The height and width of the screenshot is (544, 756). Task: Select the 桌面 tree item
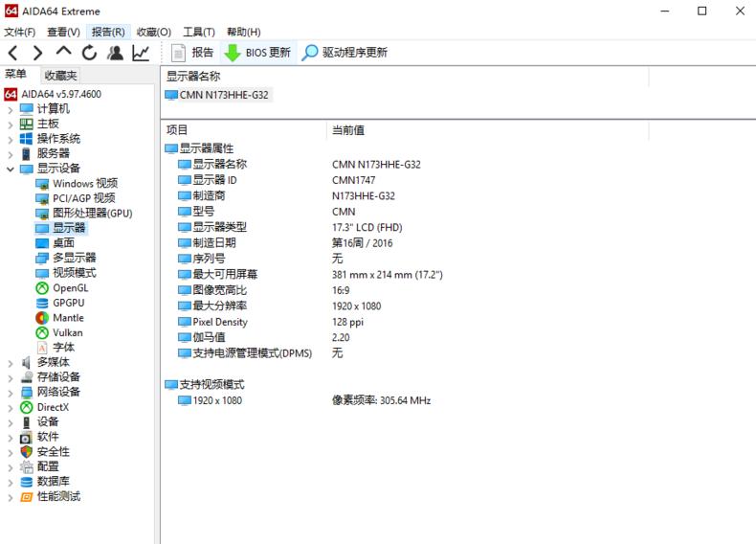tap(56, 243)
